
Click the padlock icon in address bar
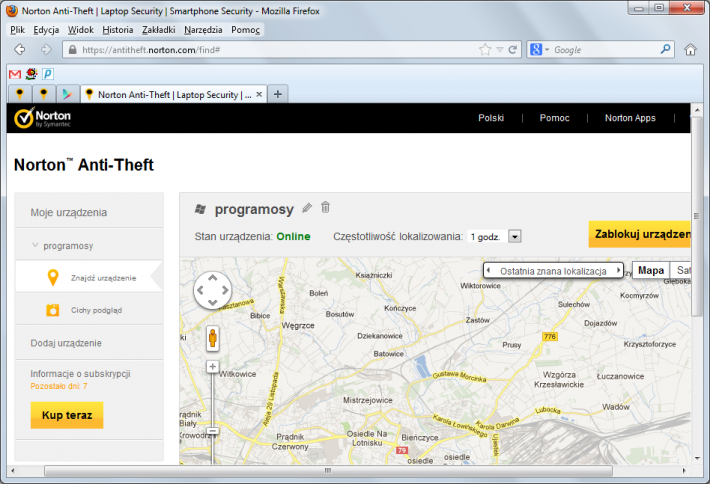coord(72,50)
